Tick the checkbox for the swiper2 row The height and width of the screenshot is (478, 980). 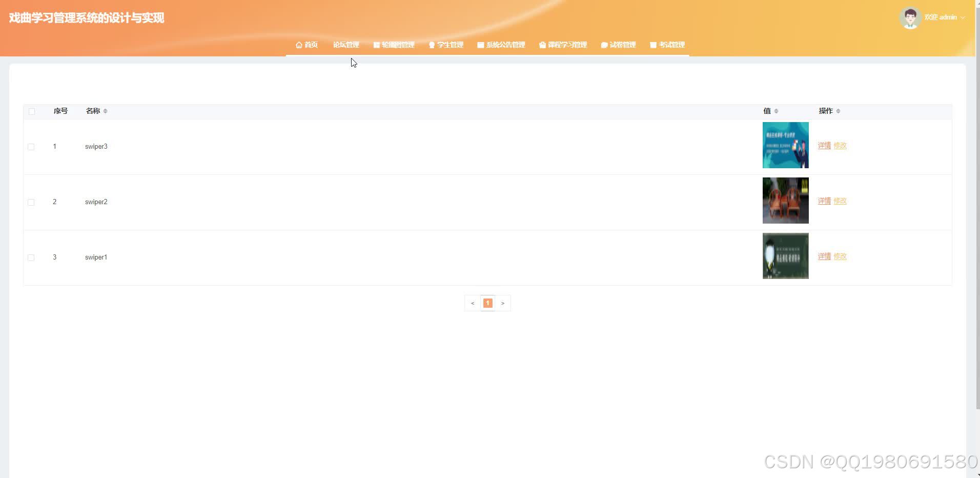tap(31, 202)
